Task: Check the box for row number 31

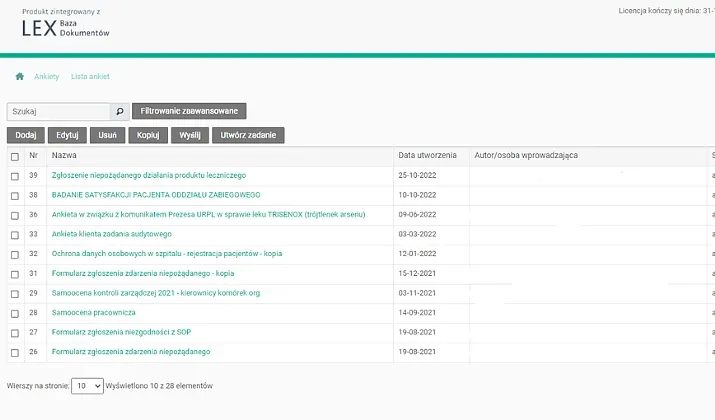Action: click(15, 274)
